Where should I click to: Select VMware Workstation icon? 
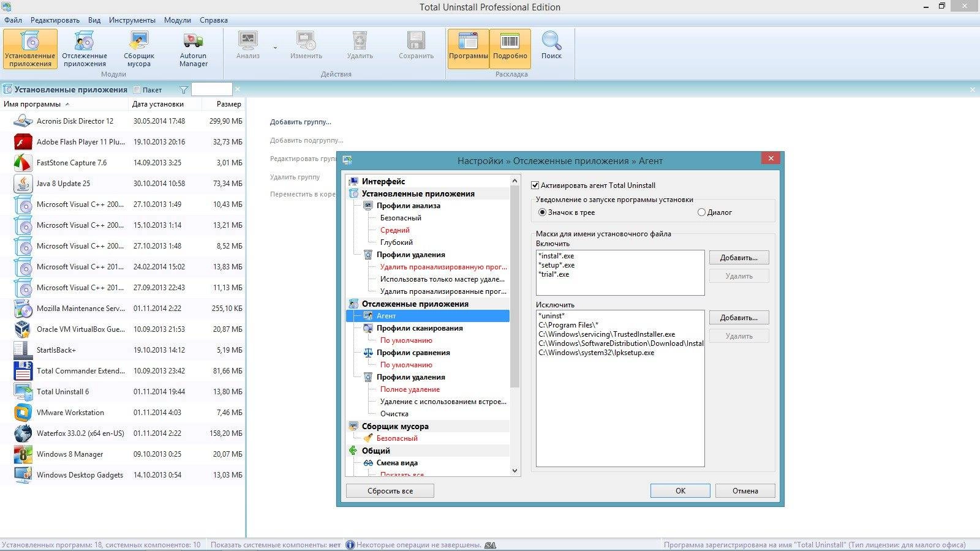coord(23,413)
